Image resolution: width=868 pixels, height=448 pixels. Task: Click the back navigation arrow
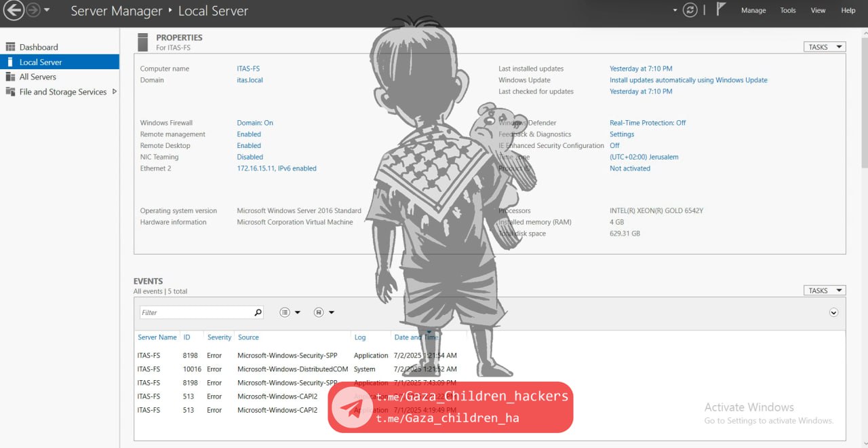click(x=14, y=10)
